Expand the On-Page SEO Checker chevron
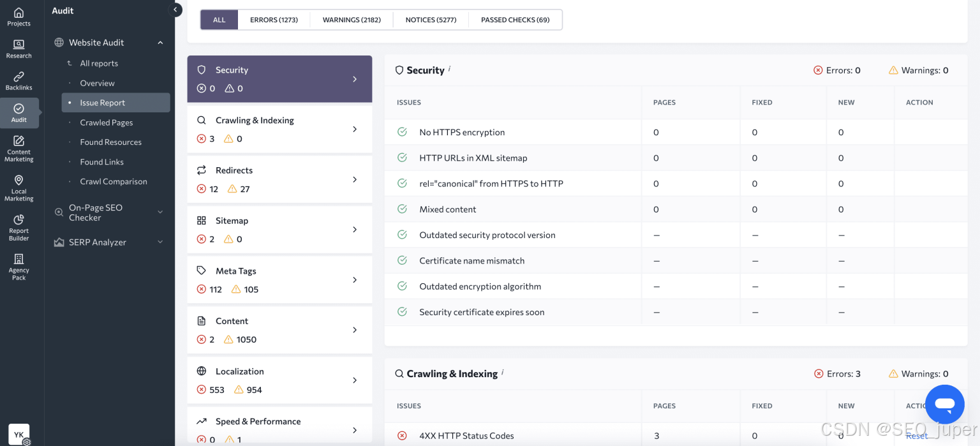Viewport: 980px width, 446px height. pyautogui.click(x=160, y=212)
